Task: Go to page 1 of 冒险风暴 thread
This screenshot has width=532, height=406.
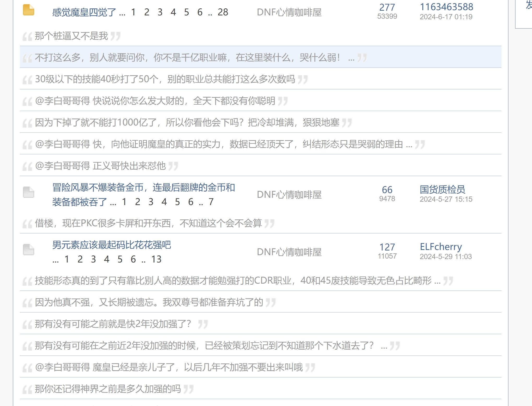Action: click(x=124, y=202)
